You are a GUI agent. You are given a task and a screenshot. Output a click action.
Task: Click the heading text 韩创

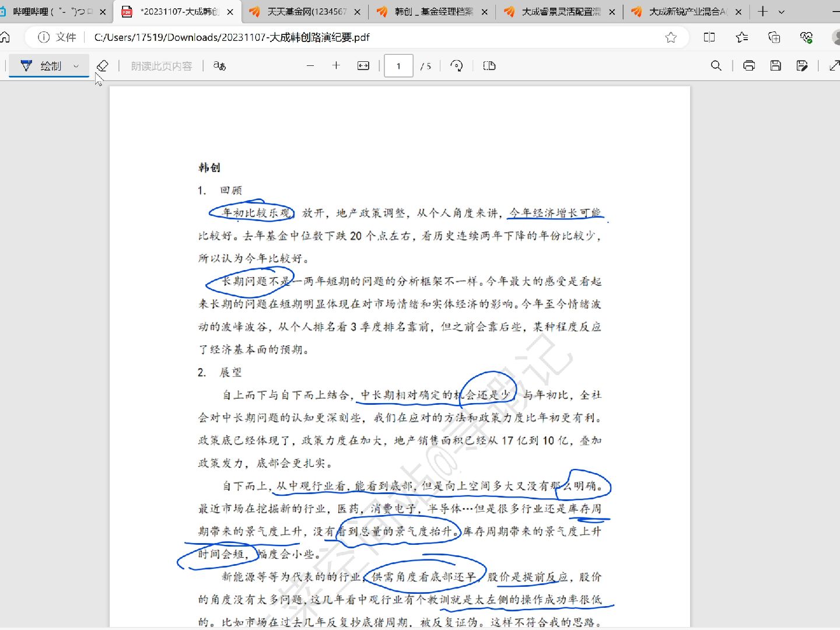(209, 167)
